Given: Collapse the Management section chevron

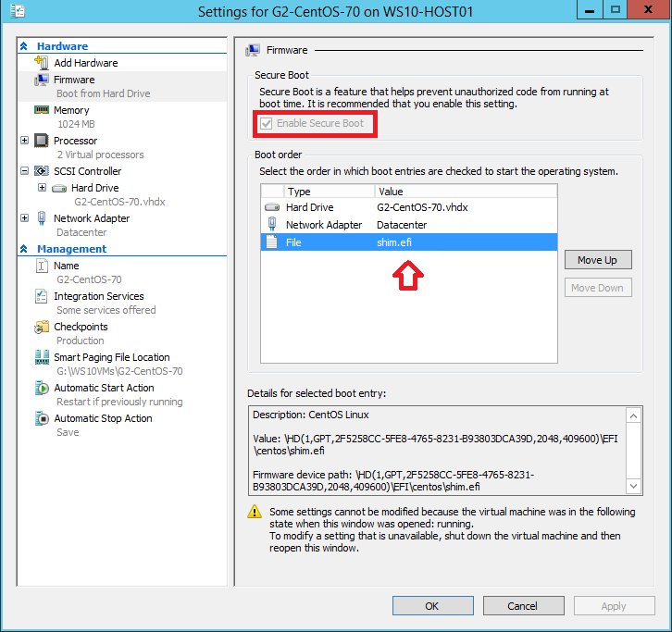Looking at the screenshot, I should coord(24,249).
